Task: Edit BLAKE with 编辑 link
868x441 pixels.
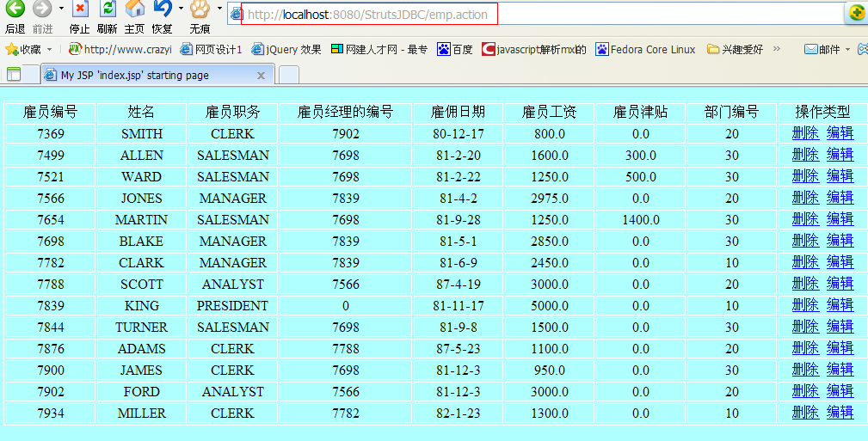Action: tap(840, 241)
